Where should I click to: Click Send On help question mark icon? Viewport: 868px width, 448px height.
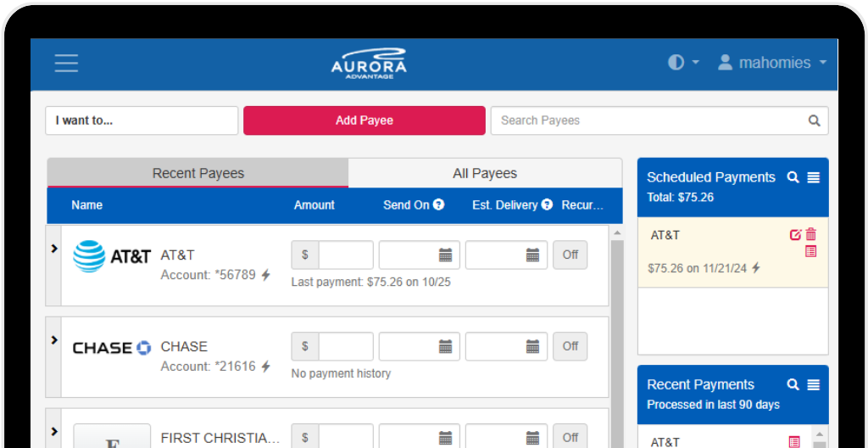point(439,204)
